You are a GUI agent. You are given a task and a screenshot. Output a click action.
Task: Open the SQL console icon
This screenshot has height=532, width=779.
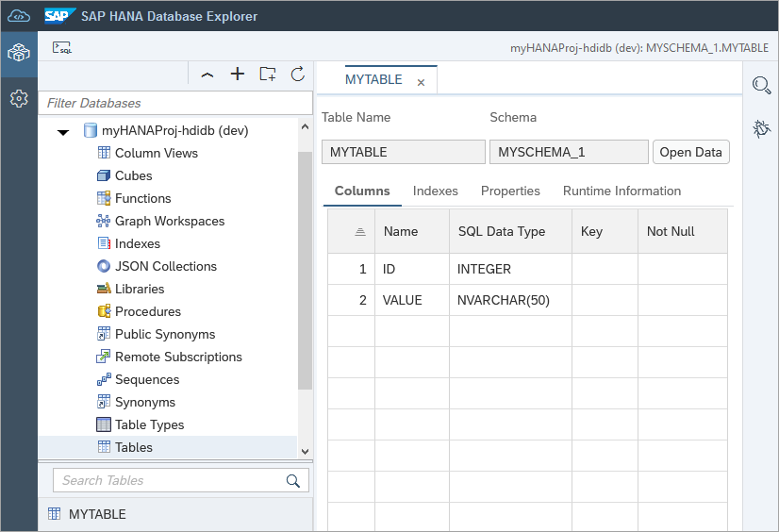point(62,48)
